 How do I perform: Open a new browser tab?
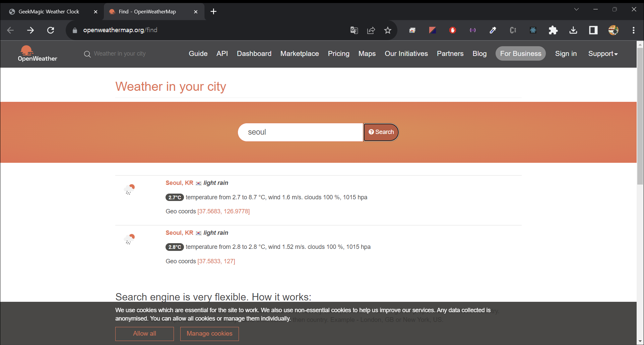pos(213,12)
